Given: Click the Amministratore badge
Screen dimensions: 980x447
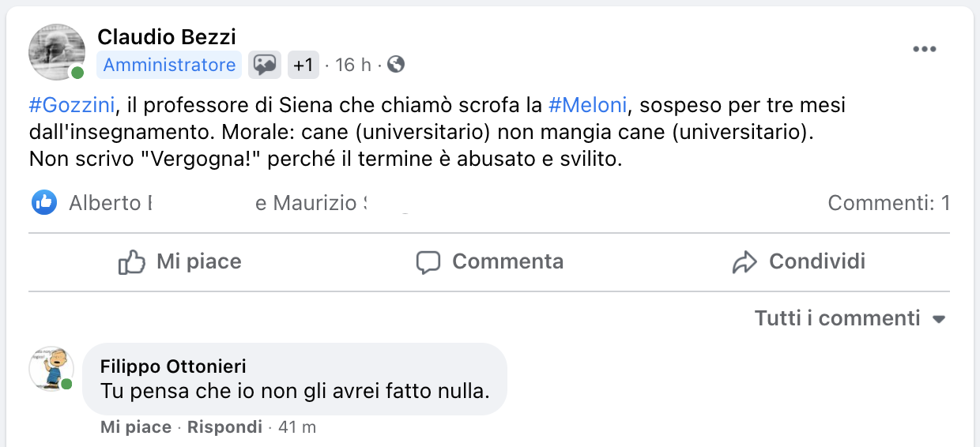Looking at the screenshot, I should 170,65.
